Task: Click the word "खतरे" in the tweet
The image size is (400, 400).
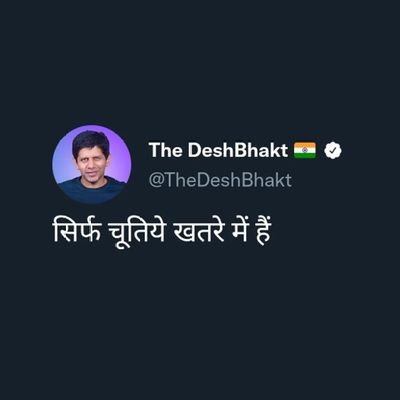Action: click(199, 230)
